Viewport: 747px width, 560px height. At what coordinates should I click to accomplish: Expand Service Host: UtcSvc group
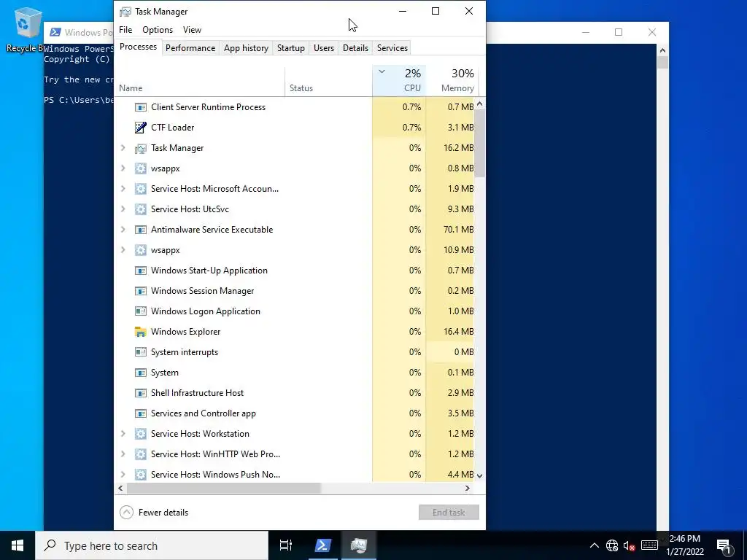tap(123, 209)
